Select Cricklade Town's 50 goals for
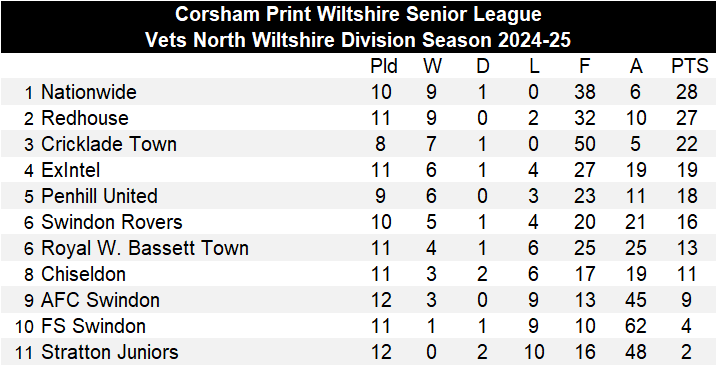716x365 pixels. (x=584, y=144)
